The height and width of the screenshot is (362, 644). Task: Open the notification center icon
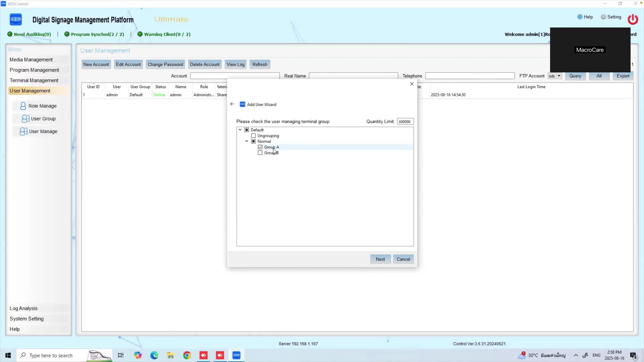[633, 356]
